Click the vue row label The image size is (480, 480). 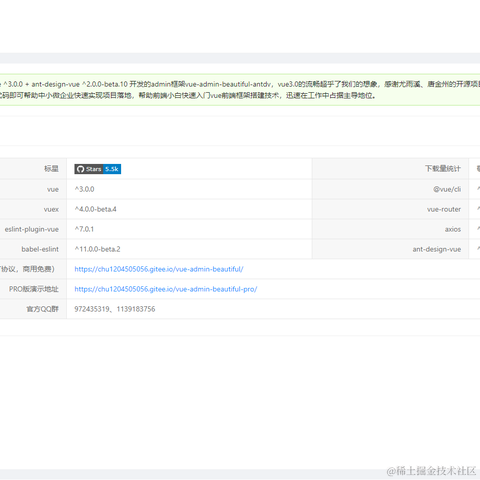(x=53, y=189)
